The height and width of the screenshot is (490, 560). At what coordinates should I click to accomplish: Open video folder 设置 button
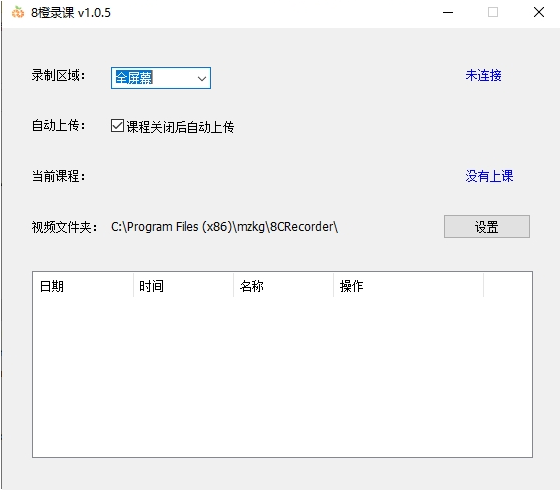tap(487, 226)
